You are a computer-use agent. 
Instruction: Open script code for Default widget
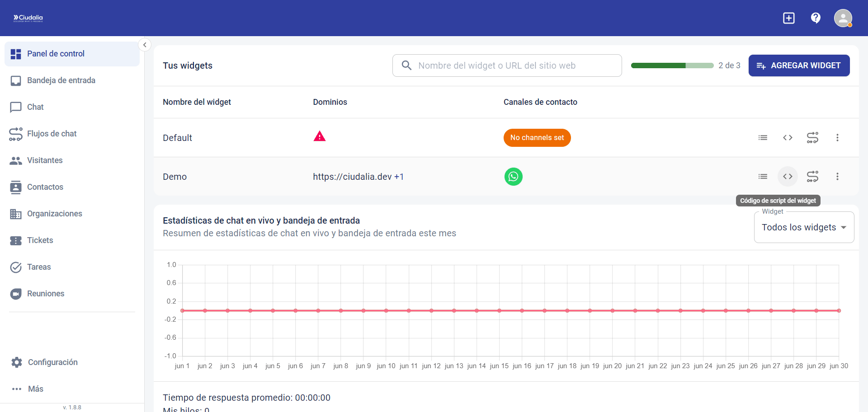point(788,138)
